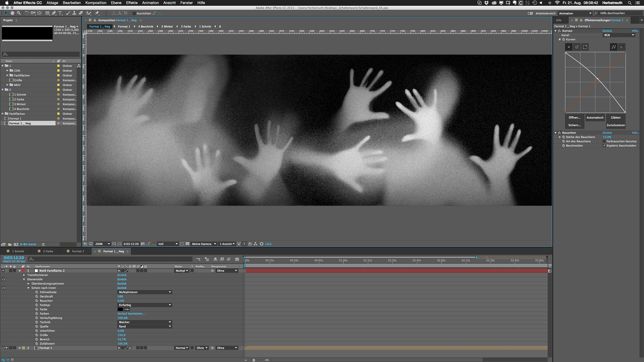Select the Type text tool
644x362 pixels.
pyautogui.click(x=60, y=13)
